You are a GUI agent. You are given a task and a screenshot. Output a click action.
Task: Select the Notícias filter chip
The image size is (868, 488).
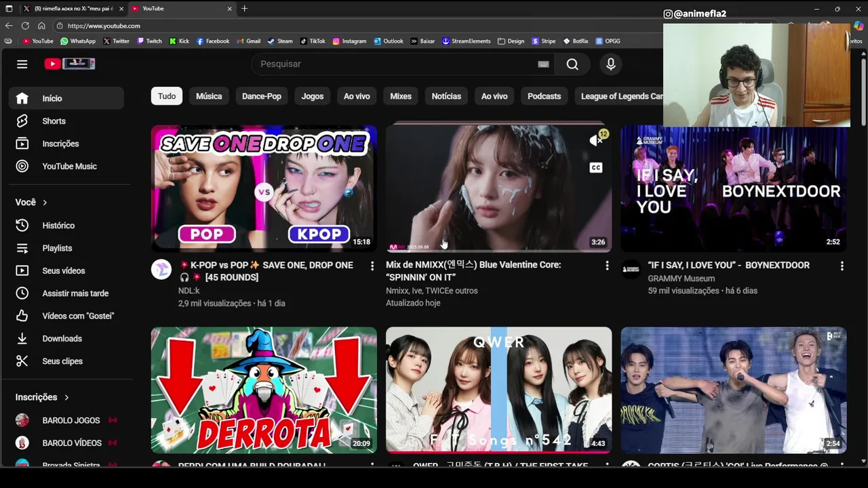[x=446, y=96]
